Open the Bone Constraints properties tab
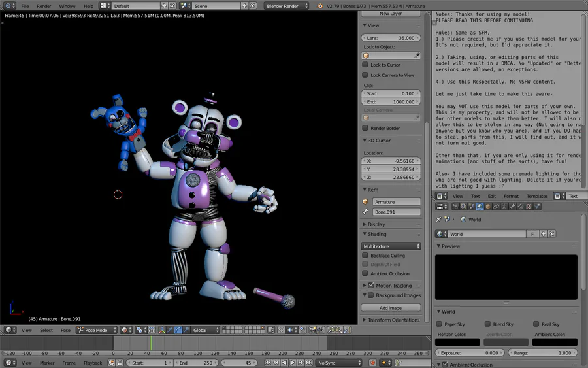588x368 pixels. click(x=521, y=207)
